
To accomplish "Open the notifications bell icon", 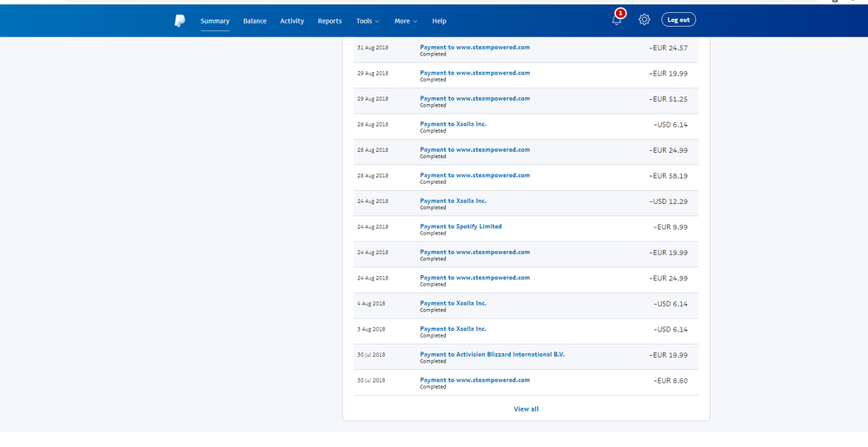I will 617,20.
